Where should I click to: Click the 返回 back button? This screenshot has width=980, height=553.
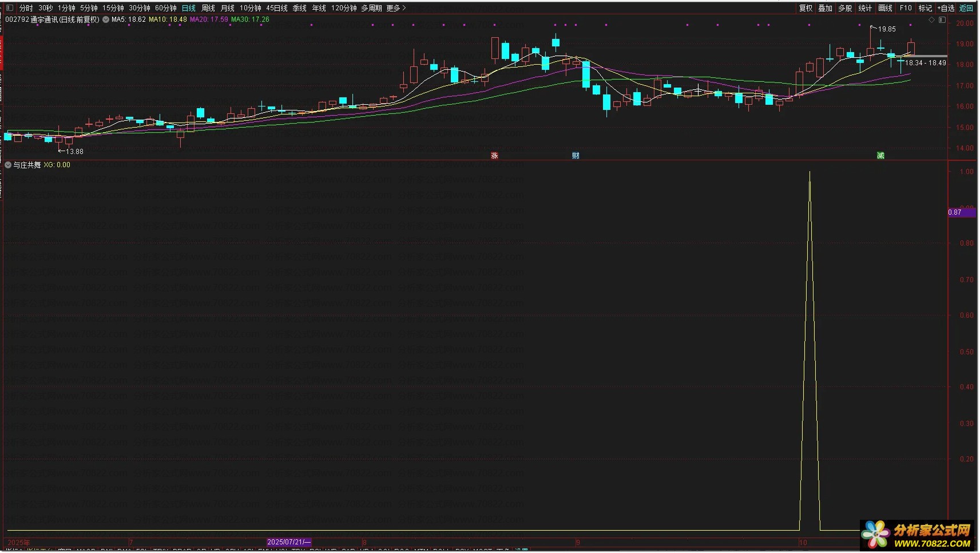pos(966,8)
